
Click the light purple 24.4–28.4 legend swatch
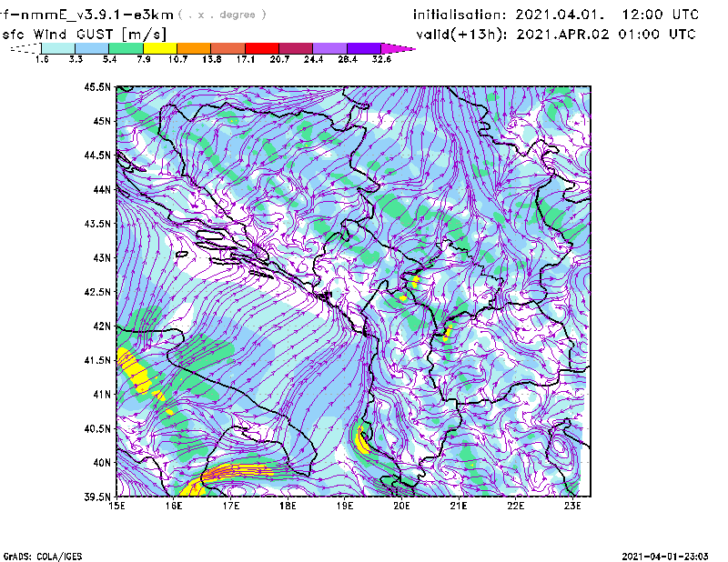tap(330, 48)
